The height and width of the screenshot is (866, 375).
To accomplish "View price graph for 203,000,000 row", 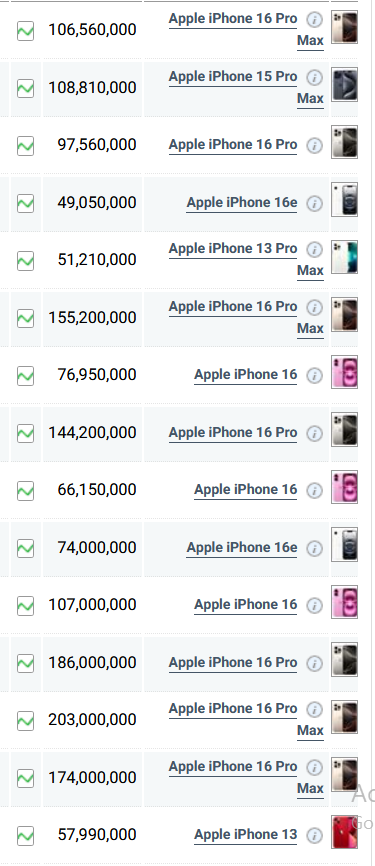I will (25, 720).
